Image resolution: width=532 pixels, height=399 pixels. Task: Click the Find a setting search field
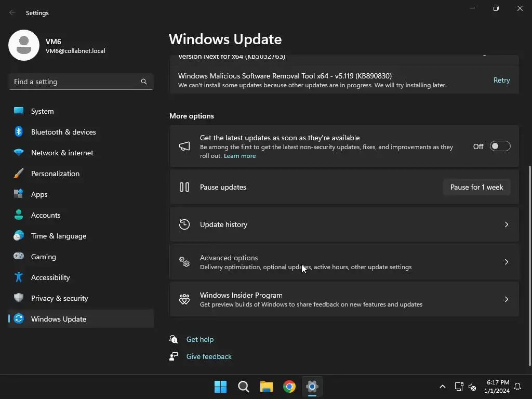(x=81, y=82)
